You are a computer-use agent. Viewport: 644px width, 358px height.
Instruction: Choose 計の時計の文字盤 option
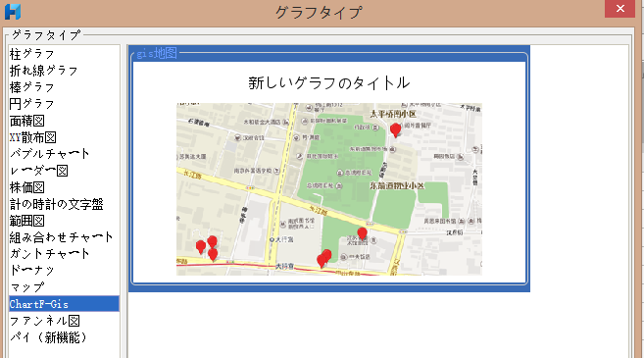(64, 204)
